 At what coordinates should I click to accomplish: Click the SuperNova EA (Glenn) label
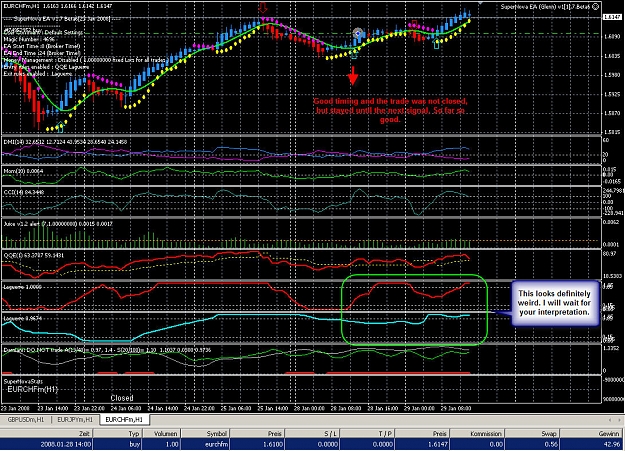pos(545,6)
